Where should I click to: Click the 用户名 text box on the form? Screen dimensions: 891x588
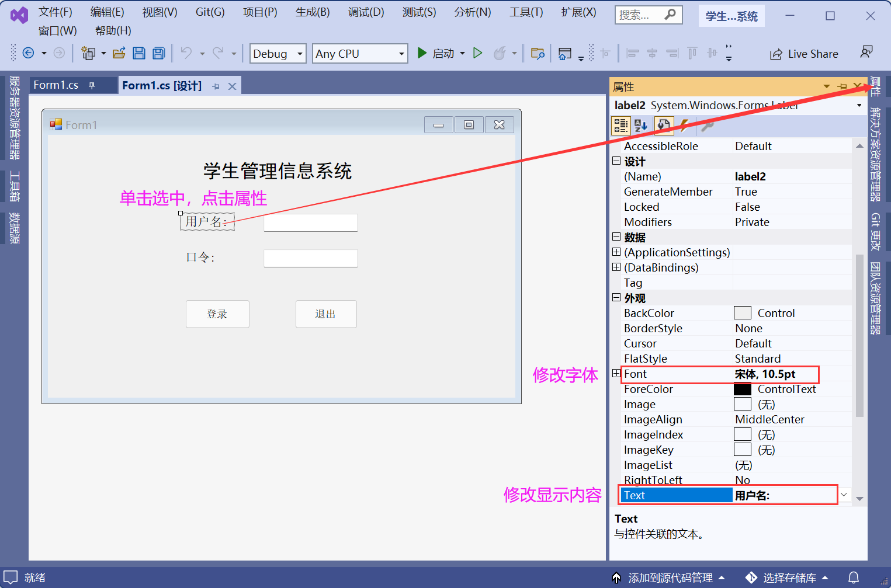click(311, 222)
